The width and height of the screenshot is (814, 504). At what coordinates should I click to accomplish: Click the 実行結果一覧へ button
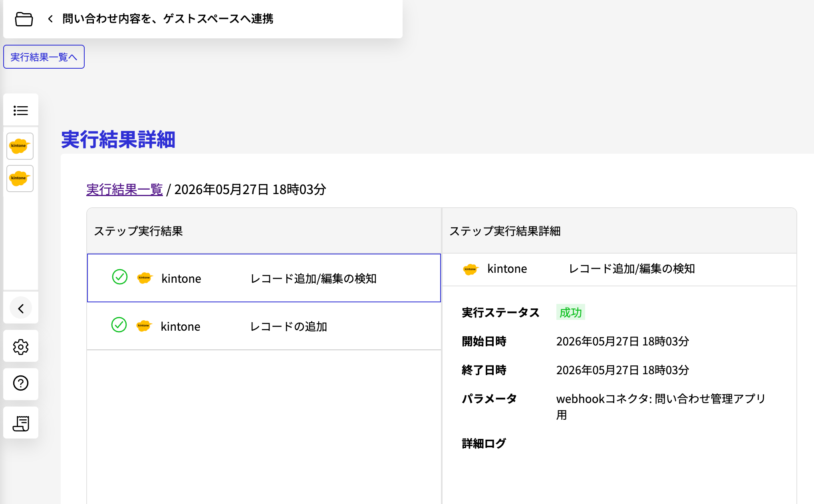tap(44, 57)
